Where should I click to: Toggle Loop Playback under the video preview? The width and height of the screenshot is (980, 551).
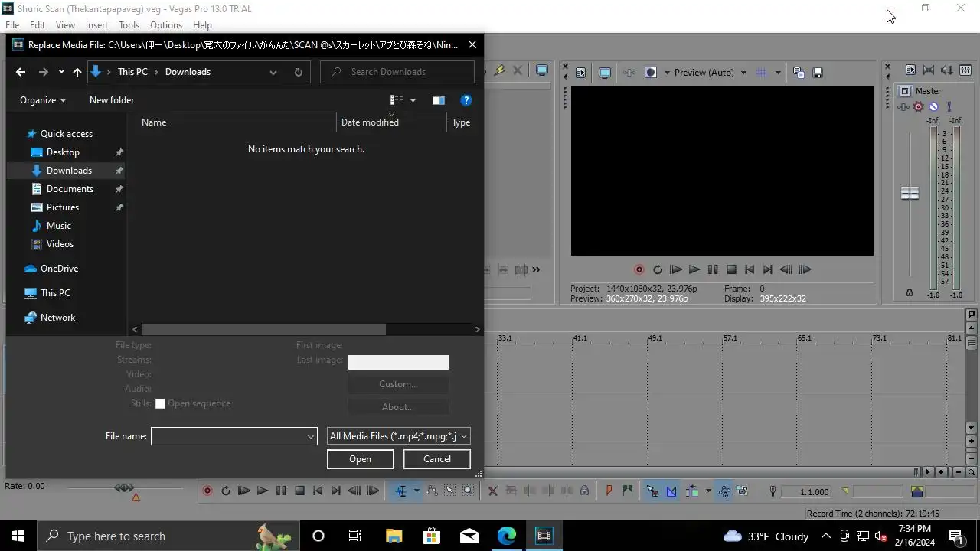(x=658, y=269)
